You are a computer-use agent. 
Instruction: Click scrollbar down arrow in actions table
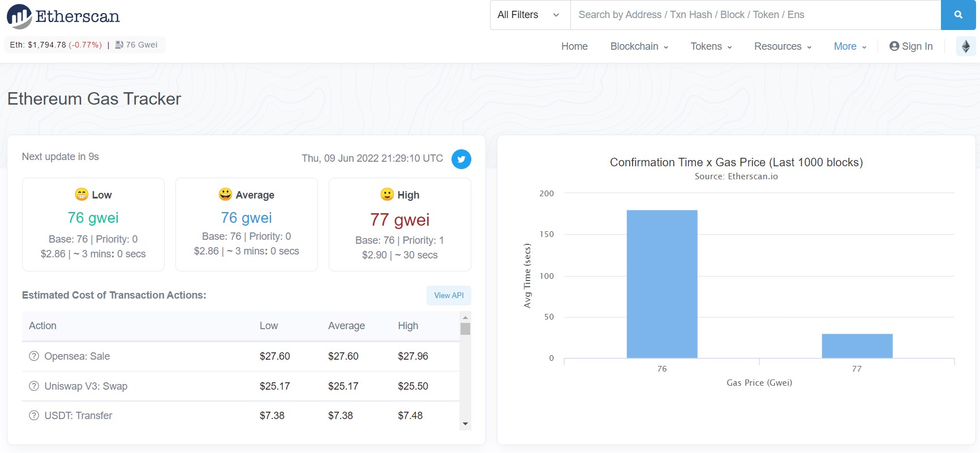coord(465,424)
